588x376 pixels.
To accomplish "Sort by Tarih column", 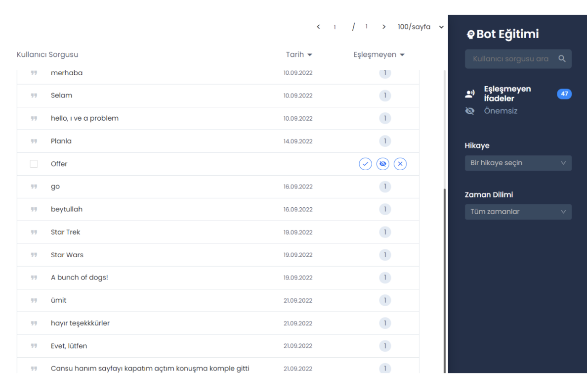I will tap(299, 54).
